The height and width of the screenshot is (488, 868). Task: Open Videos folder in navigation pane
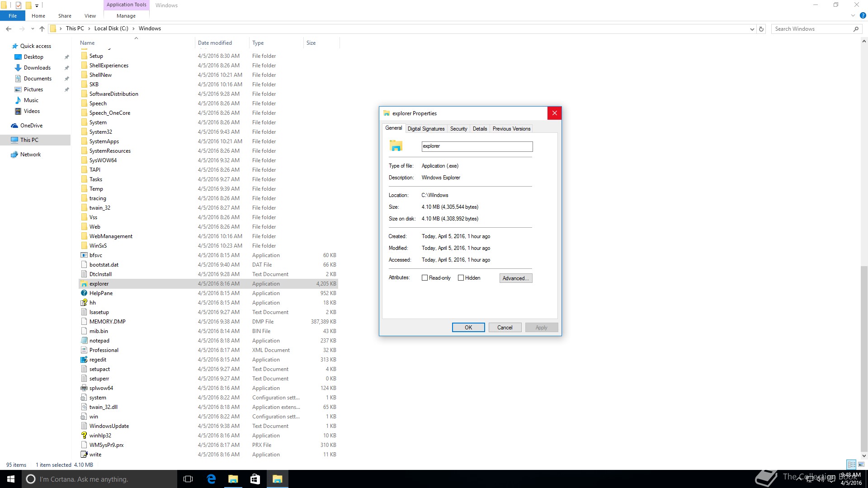(x=32, y=111)
